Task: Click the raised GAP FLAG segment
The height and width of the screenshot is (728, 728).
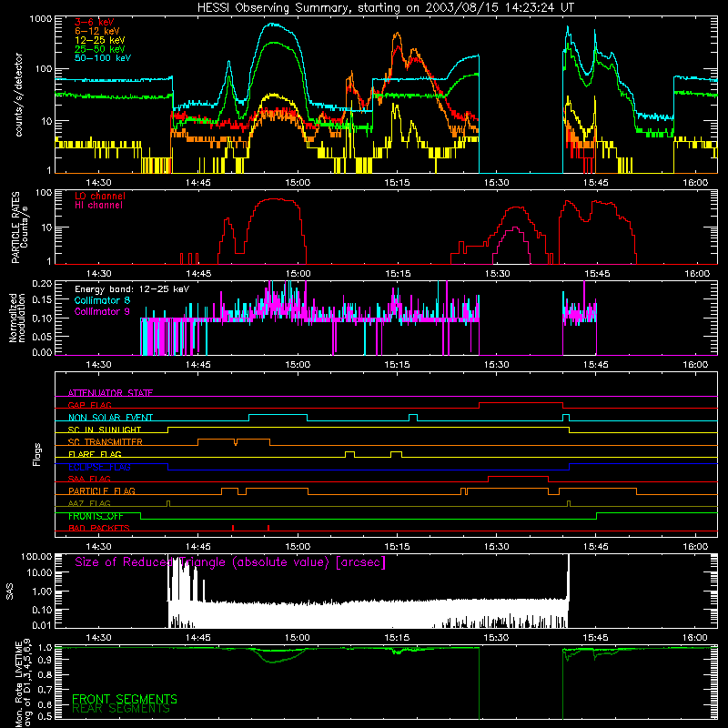Action: [x=521, y=403]
